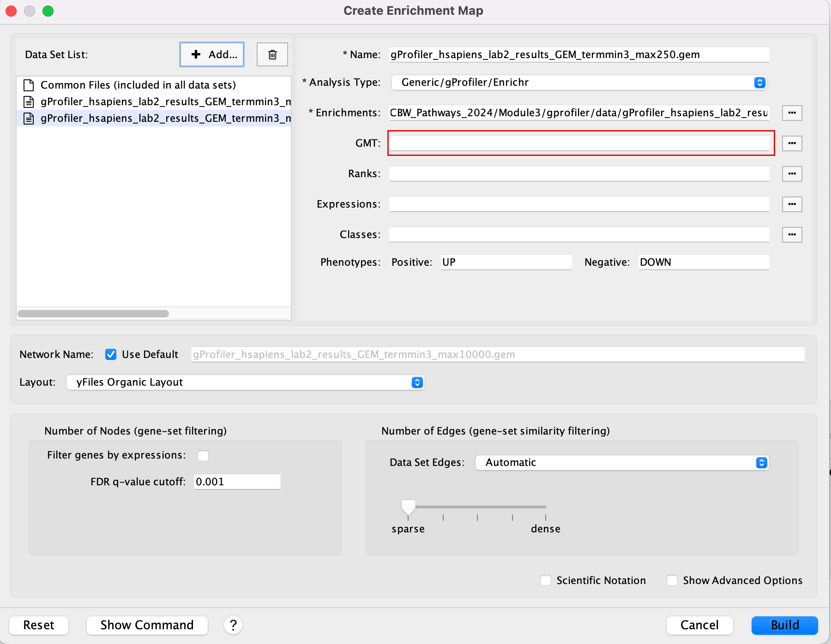Enable Filter genes by expressions
The width and height of the screenshot is (831, 644).
[203, 456]
